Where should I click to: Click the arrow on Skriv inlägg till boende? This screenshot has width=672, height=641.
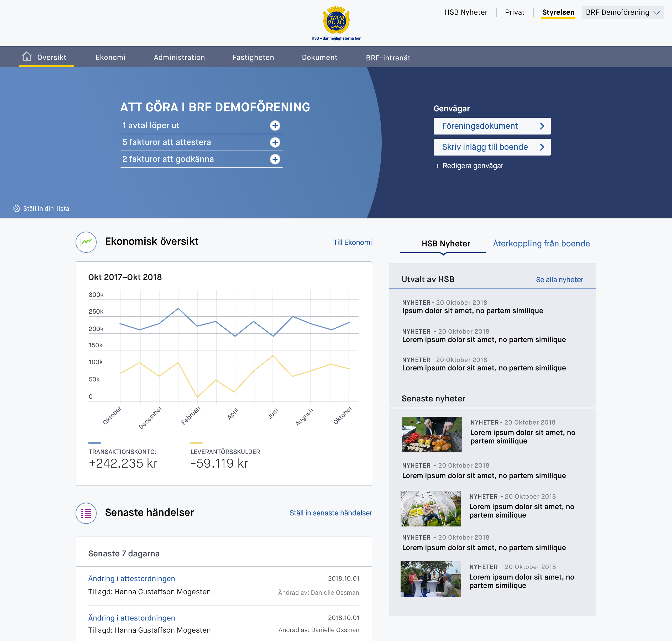point(542,147)
